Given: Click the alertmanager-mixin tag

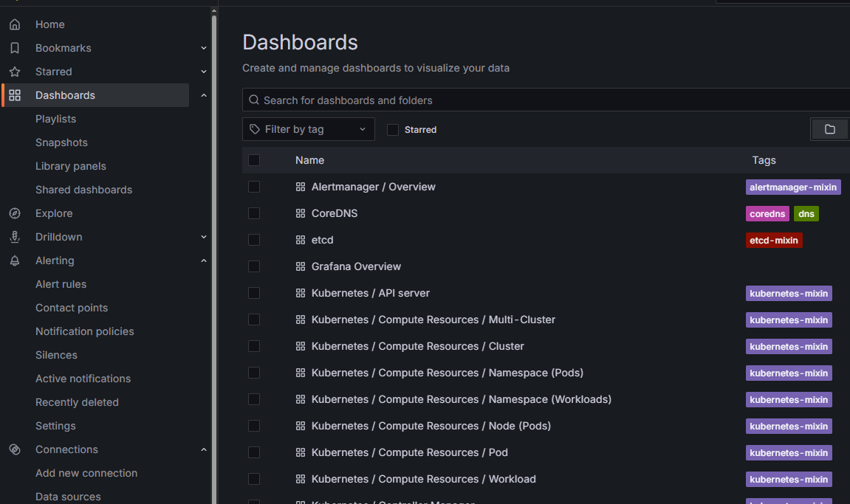Looking at the screenshot, I should (793, 187).
